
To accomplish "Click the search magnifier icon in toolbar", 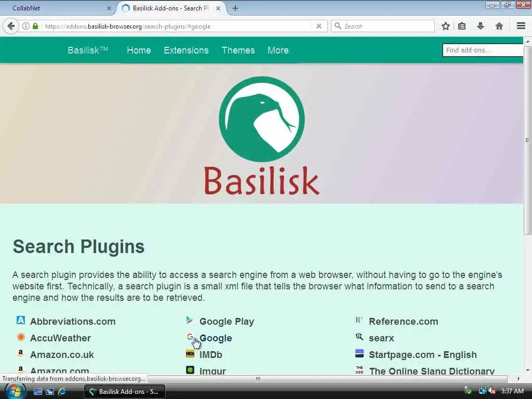I will (x=338, y=26).
